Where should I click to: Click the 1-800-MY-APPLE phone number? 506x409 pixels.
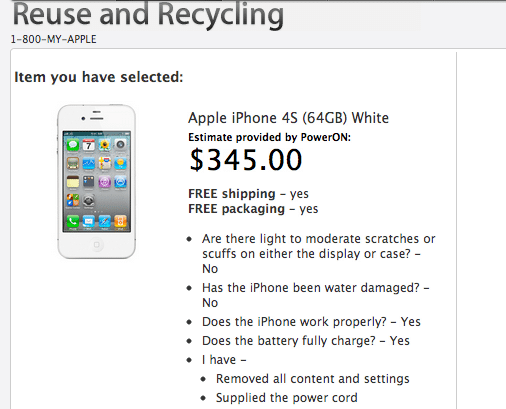(53, 39)
